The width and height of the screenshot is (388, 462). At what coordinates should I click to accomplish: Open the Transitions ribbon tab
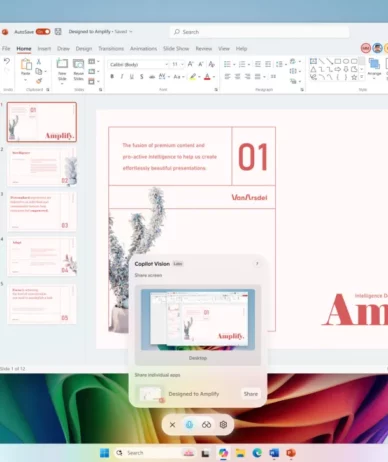pos(111,49)
